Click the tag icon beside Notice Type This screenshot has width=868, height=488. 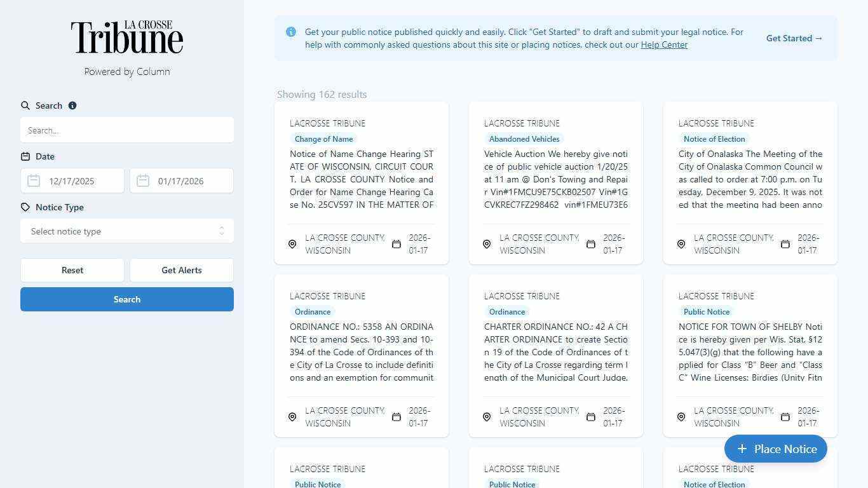(25, 207)
